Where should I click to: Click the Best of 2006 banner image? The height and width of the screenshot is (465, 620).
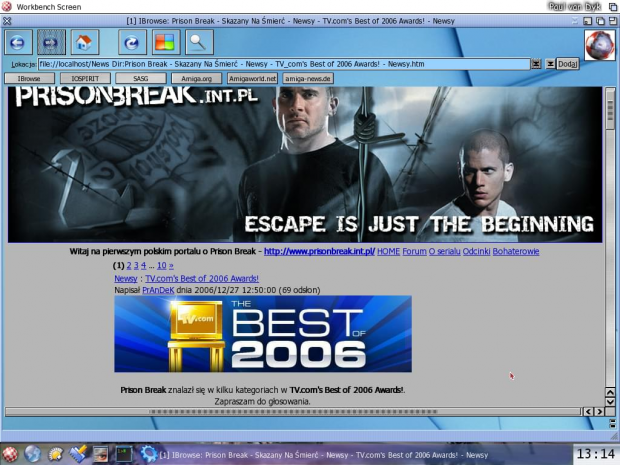coord(263,334)
